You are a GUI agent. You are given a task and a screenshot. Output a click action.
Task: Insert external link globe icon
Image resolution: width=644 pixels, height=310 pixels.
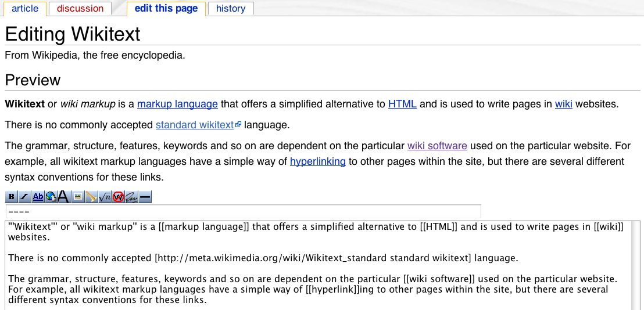coord(51,197)
